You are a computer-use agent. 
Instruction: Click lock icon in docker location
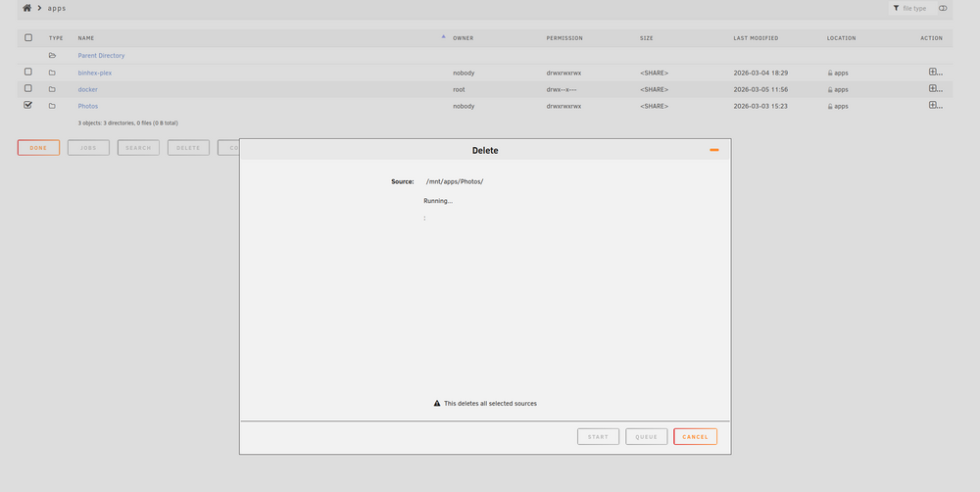(x=830, y=90)
